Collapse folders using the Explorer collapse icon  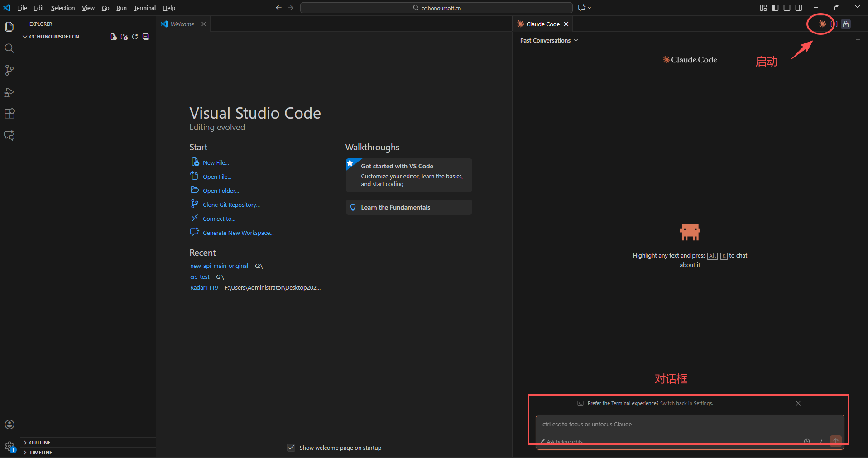pyautogui.click(x=145, y=37)
